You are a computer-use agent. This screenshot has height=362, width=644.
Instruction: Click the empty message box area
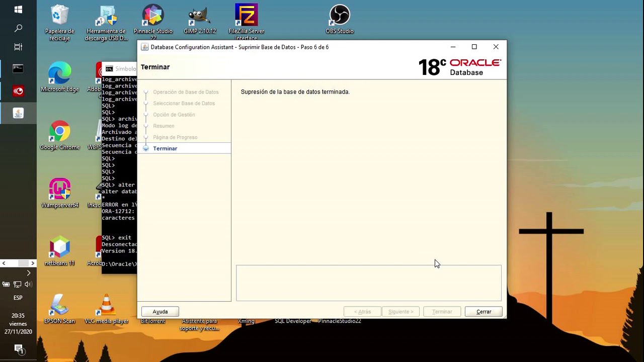(369, 283)
